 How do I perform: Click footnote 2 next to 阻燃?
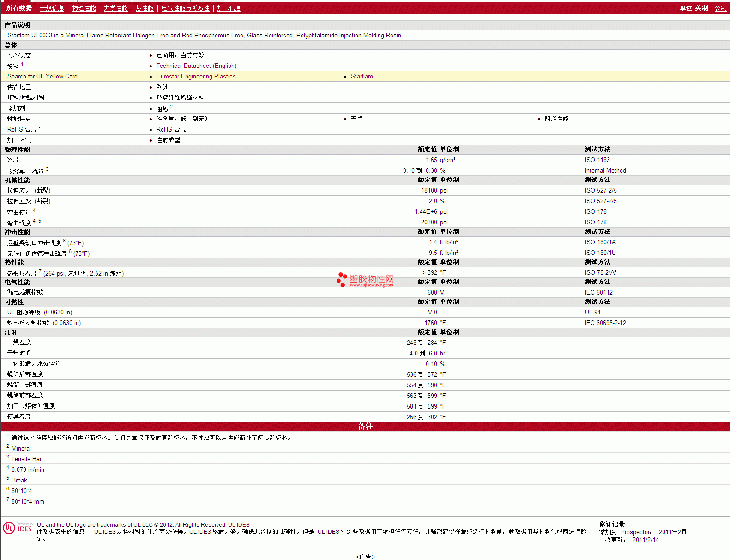point(171,107)
